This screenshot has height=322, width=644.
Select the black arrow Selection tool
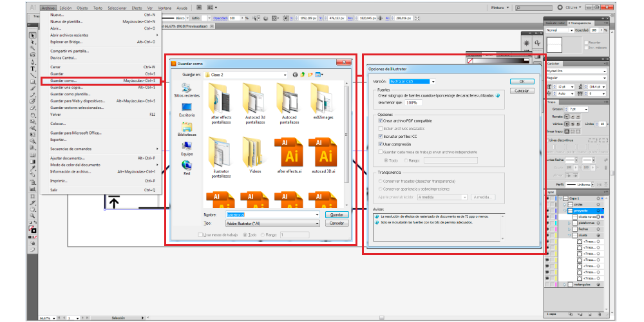[32, 35]
